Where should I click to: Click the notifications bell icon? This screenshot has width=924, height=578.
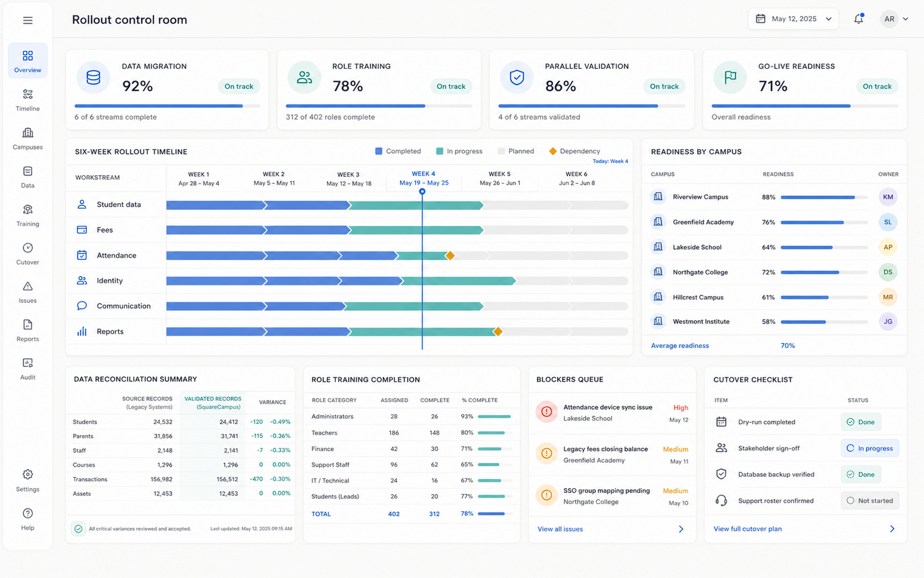point(858,19)
